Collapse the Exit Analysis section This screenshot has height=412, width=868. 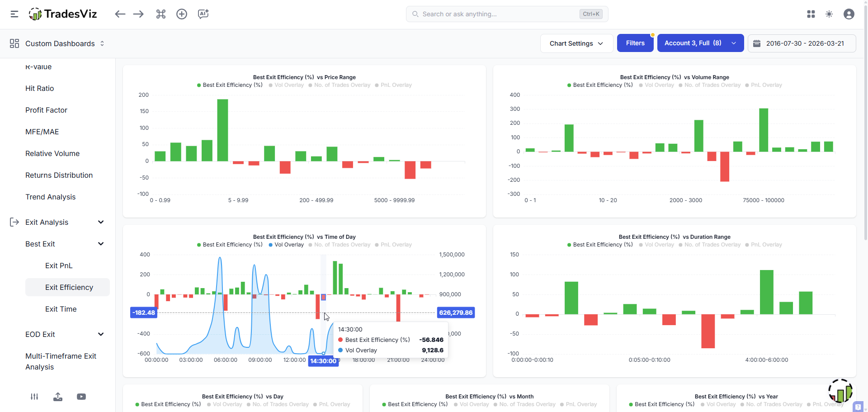click(x=101, y=222)
